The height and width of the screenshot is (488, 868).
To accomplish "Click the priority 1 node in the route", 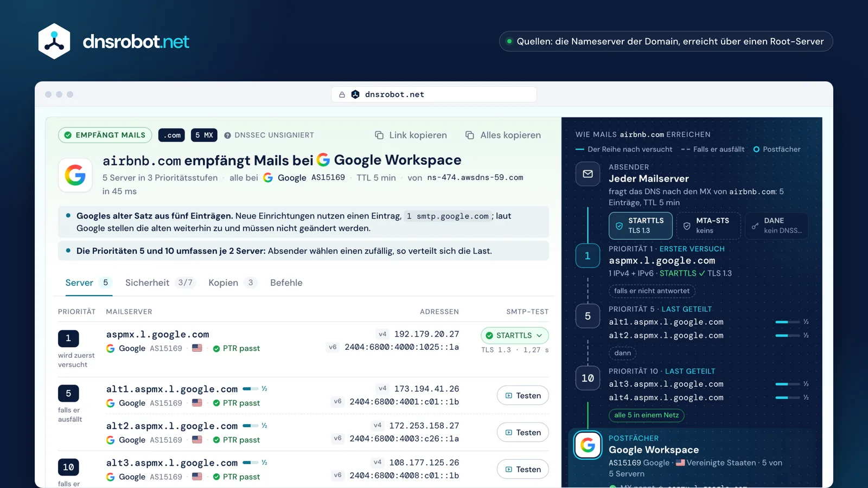I will tap(588, 256).
